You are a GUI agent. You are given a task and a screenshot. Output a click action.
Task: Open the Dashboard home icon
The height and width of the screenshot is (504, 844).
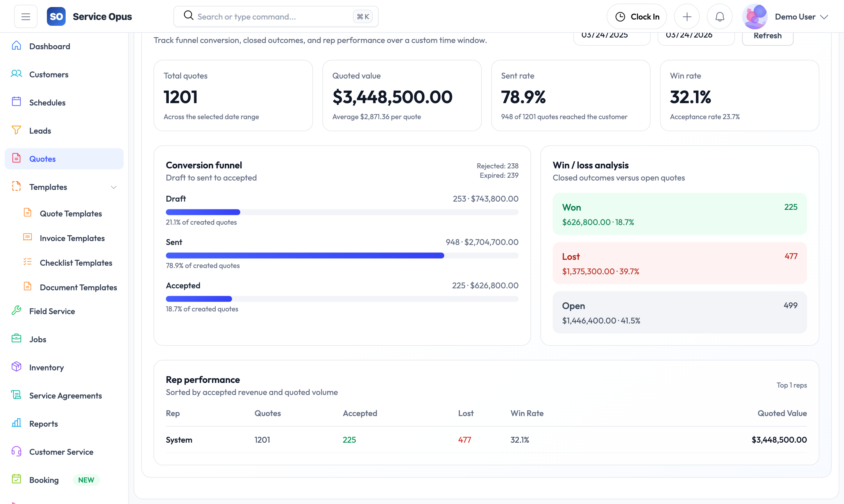(x=16, y=46)
